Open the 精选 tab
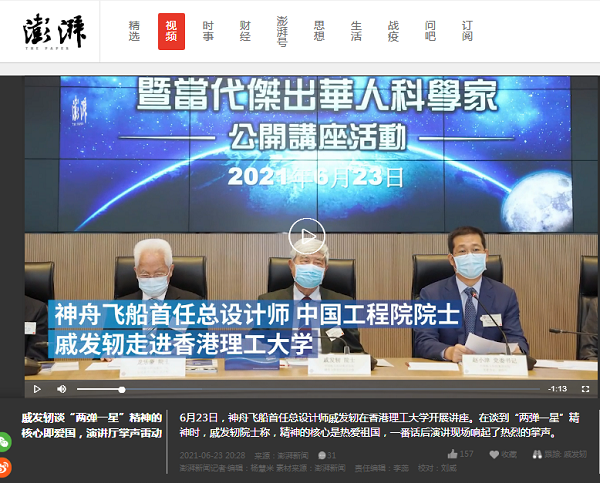Viewport: 600px width, 483px height. pyautogui.click(x=134, y=31)
